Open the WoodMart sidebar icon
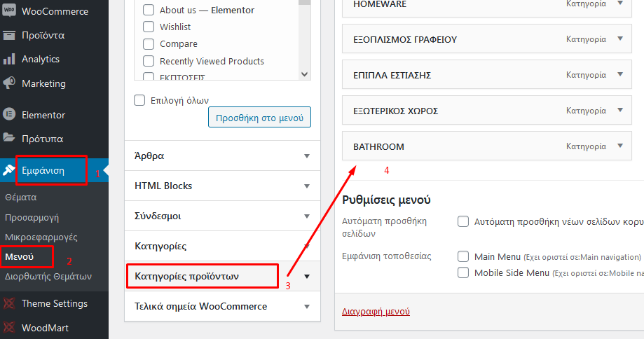 pos(9,328)
